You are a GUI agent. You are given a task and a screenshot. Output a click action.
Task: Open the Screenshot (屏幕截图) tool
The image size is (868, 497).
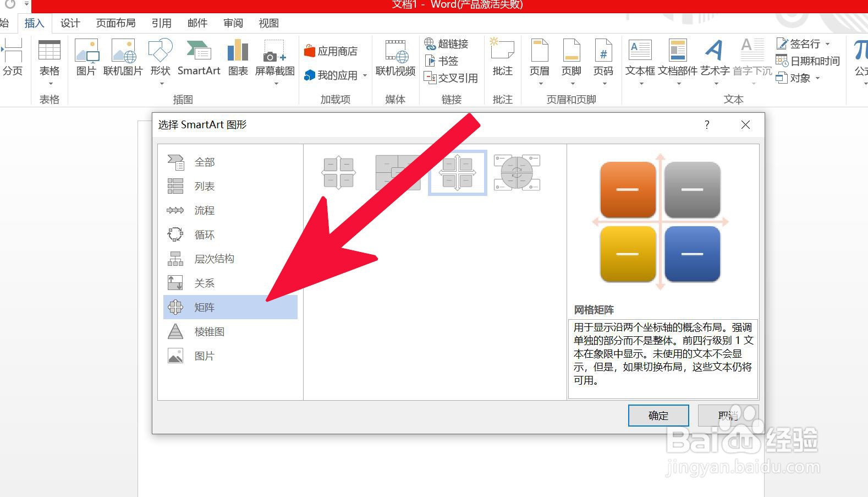pyautogui.click(x=274, y=62)
